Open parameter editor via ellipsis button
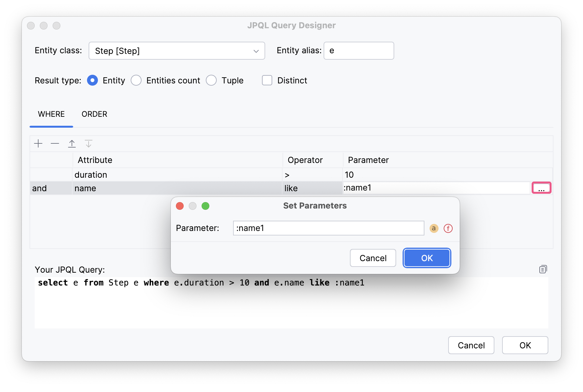583x392 pixels. pos(542,188)
